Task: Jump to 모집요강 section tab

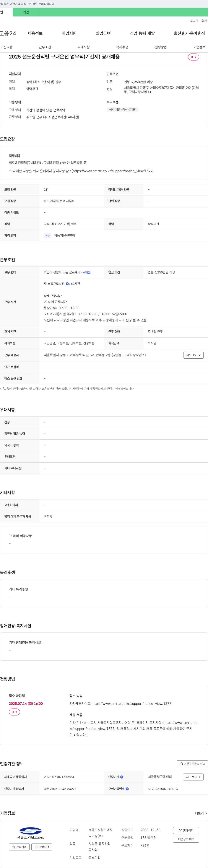Action: click(x=6, y=47)
